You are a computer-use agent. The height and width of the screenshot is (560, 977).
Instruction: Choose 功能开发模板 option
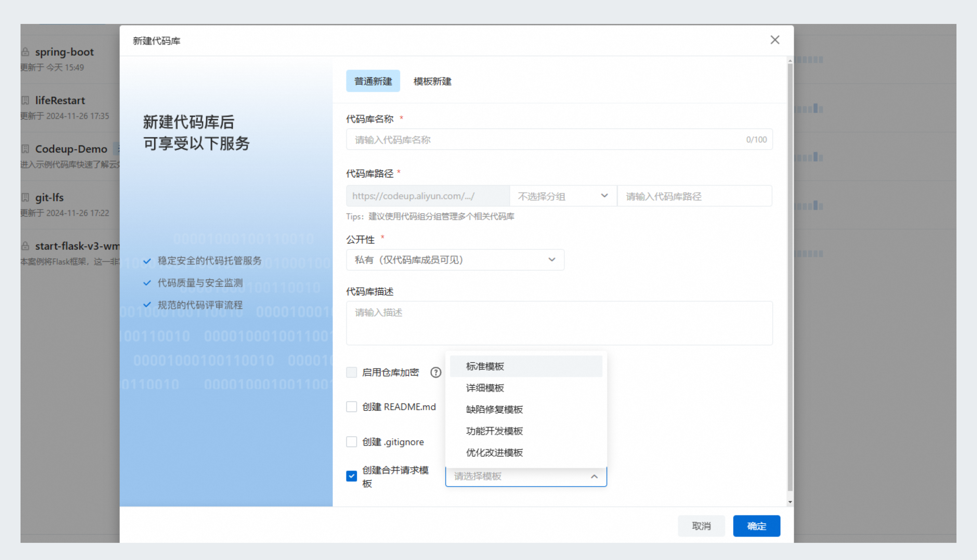pyautogui.click(x=526, y=431)
